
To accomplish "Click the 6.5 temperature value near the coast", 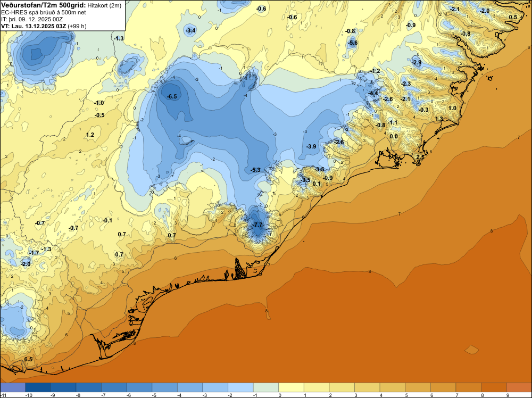I will 28,359.
